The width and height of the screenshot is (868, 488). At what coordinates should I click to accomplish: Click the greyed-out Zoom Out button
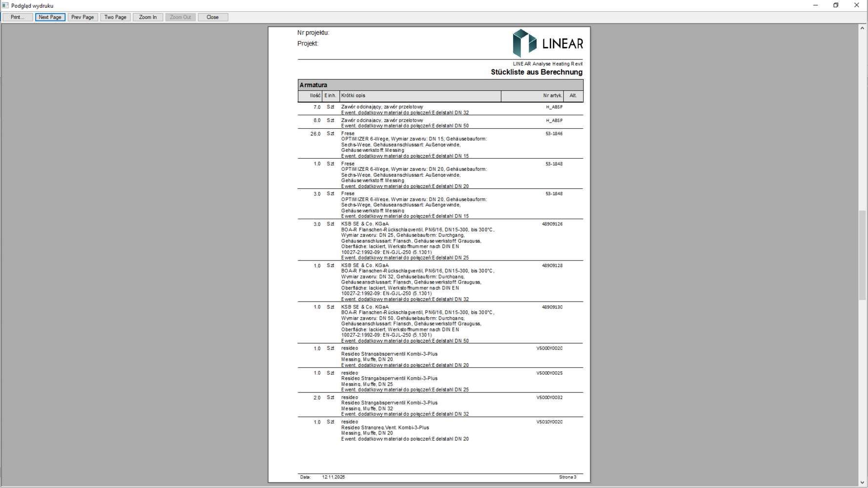pos(180,17)
